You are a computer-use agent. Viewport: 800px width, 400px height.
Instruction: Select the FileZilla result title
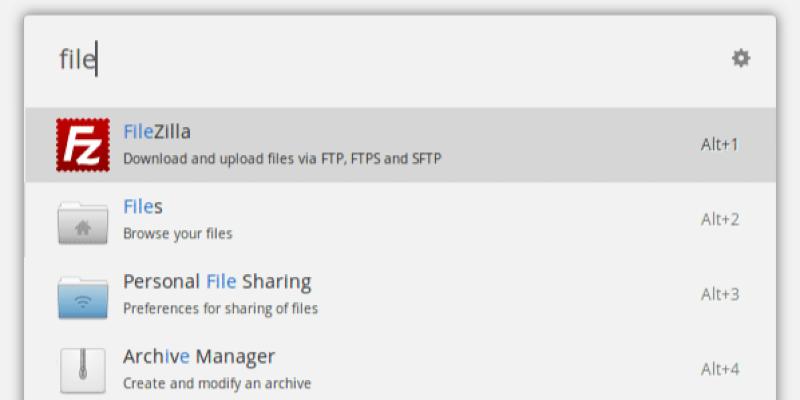157,132
